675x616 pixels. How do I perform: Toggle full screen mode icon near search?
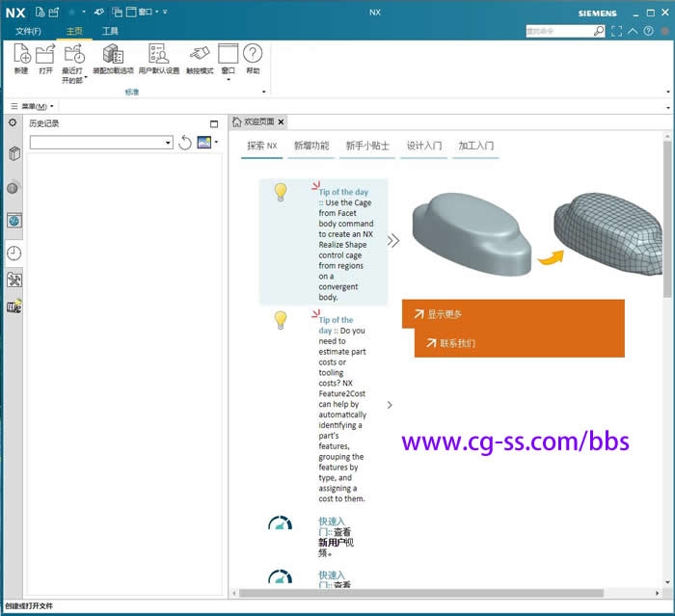click(x=616, y=31)
